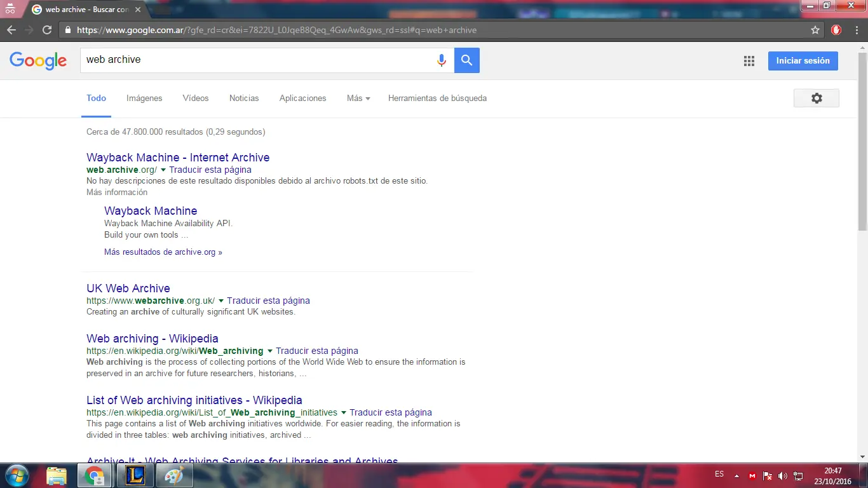Switch to Vídeos tab
This screenshot has width=868, height=488.
pyautogui.click(x=196, y=98)
